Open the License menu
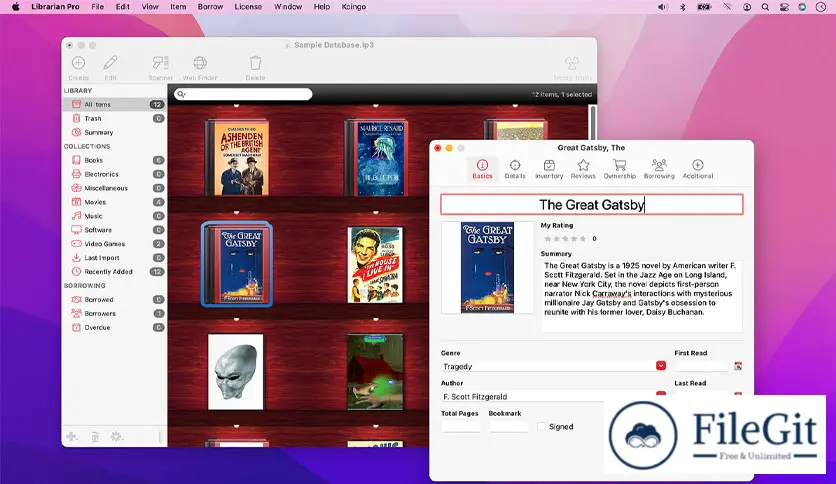This screenshot has height=484, width=836. tap(248, 7)
